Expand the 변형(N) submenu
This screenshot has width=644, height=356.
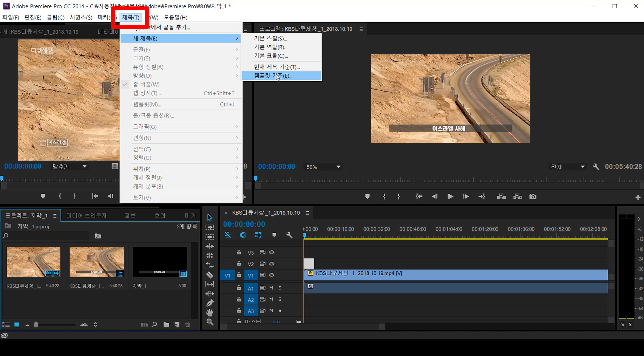tap(181, 138)
